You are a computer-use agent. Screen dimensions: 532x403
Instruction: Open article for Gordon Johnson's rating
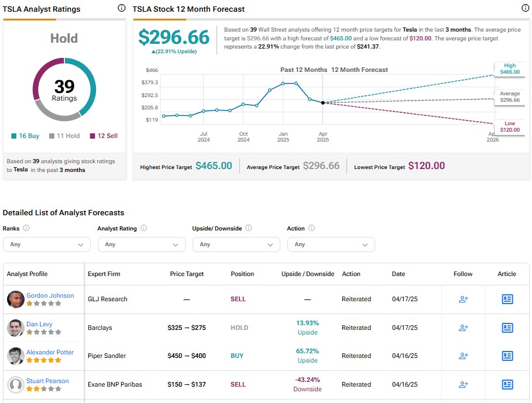point(507,299)
